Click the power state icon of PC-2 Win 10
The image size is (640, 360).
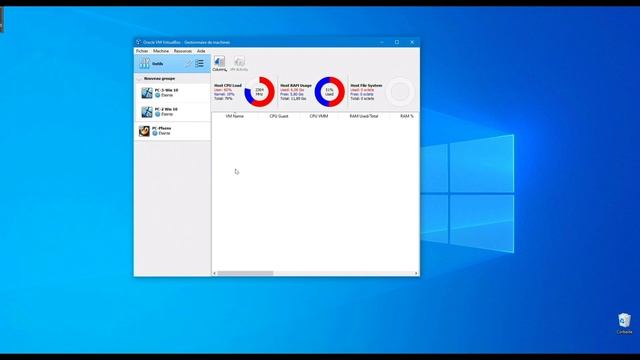(158, 114)
